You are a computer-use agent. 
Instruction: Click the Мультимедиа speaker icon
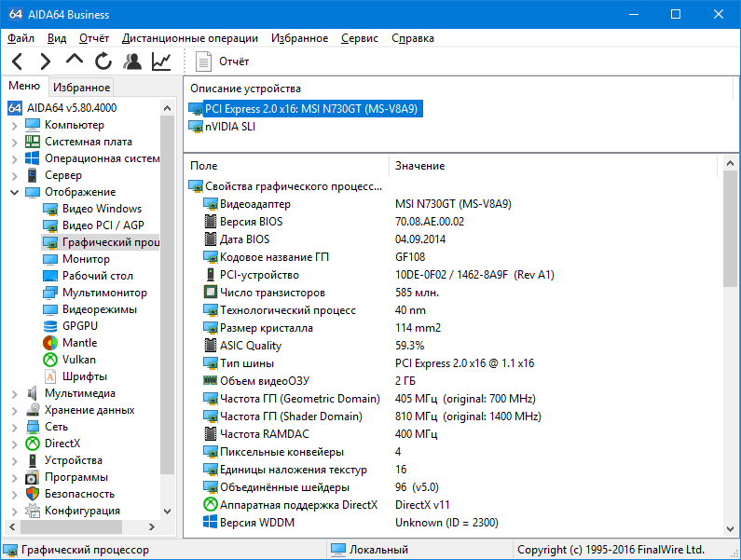[x=32, y=393]
